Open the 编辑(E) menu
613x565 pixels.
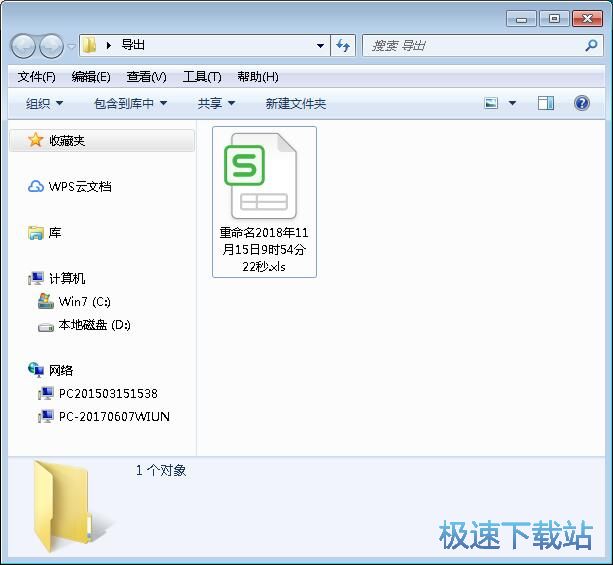coord(91,77)
